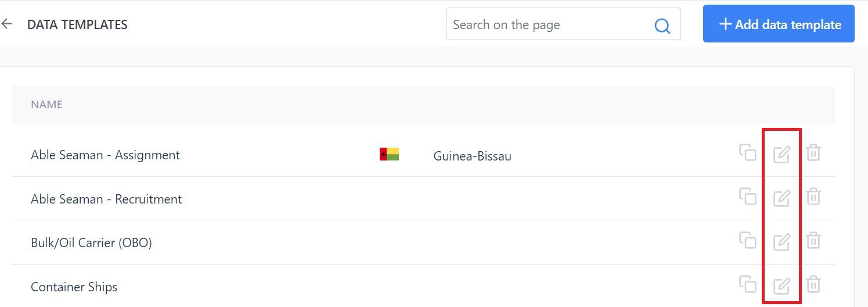The image size is (868, 307).
Task: Delete the Bulk/Oil Carrier (OBO) template
Action: coord(813,241)
